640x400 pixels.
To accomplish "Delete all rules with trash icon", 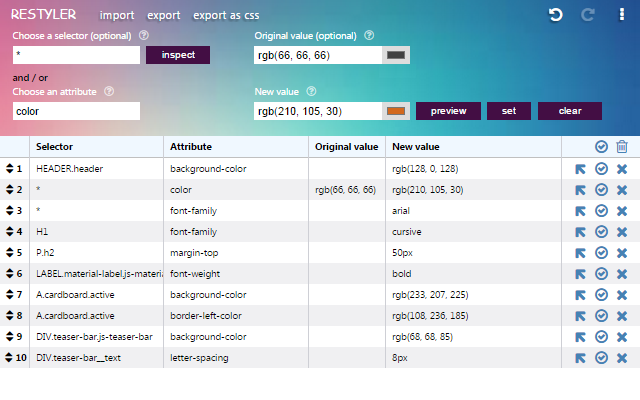I will click(622, 147).
